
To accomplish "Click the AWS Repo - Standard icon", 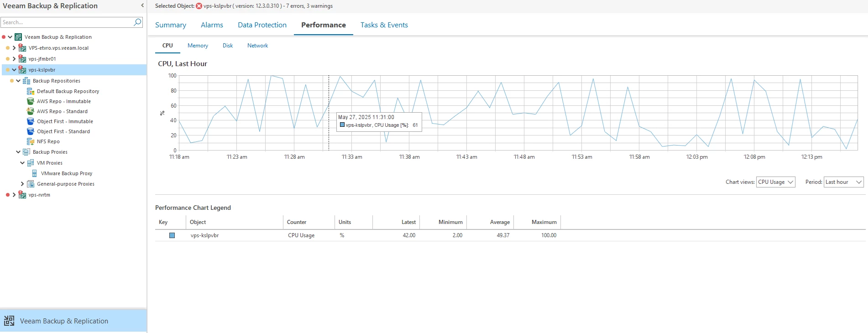I will point(31,111).
